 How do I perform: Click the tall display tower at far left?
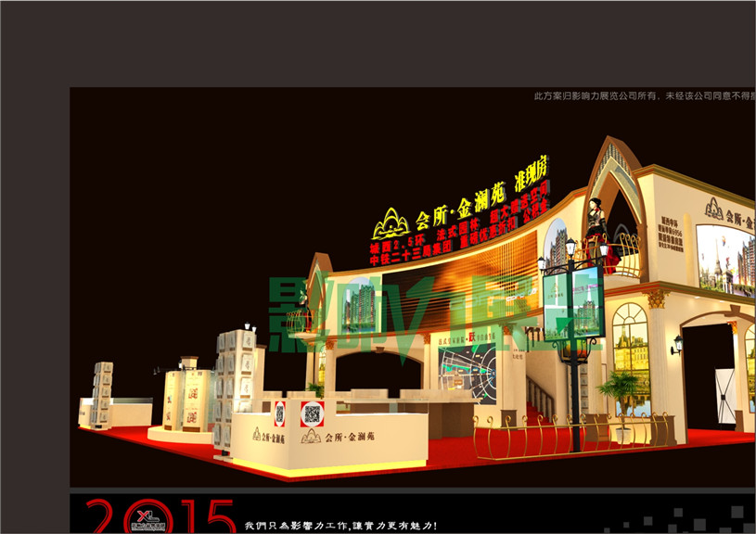coord(101,396)
